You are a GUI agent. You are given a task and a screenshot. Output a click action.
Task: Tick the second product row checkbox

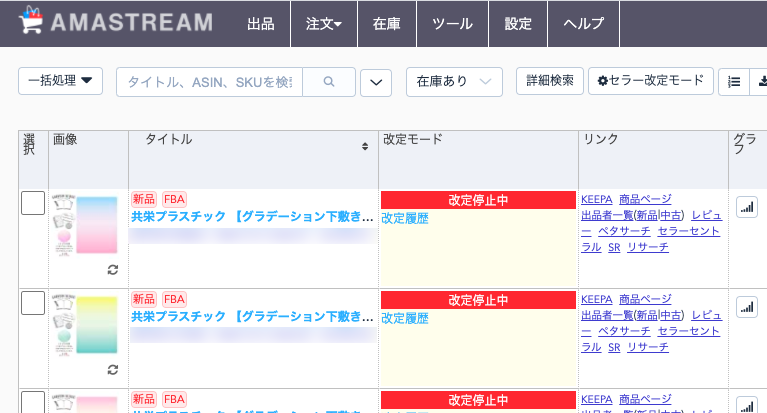pos(33,303)
